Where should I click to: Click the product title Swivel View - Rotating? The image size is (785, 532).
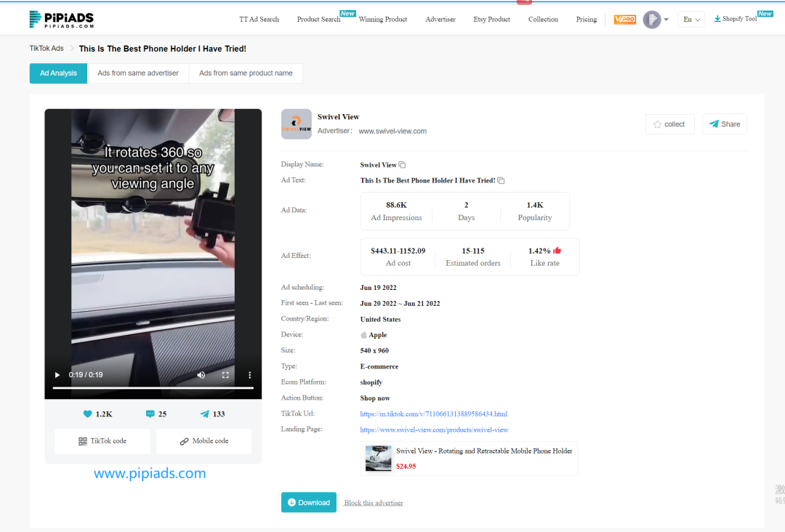click(484, 451)
